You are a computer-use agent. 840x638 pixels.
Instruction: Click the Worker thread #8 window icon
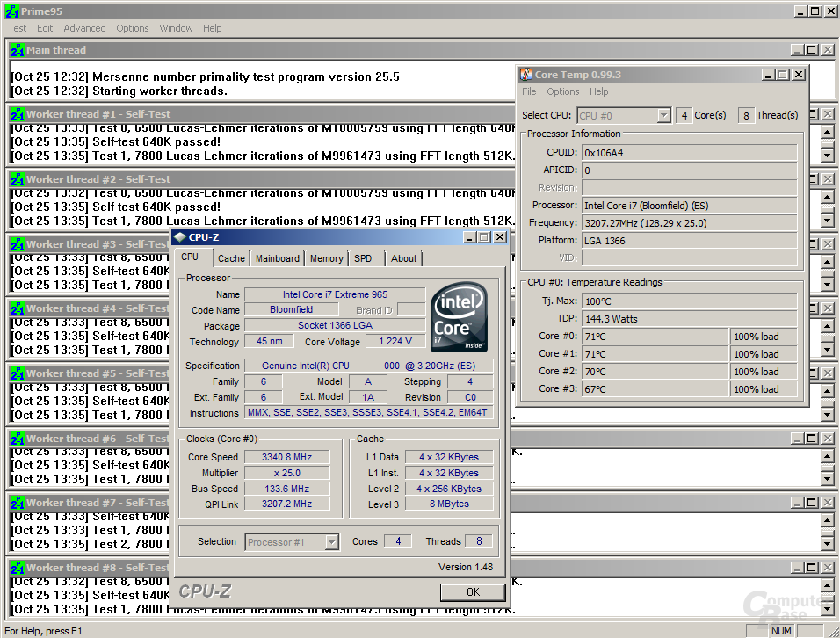click(x=18, y=568)
